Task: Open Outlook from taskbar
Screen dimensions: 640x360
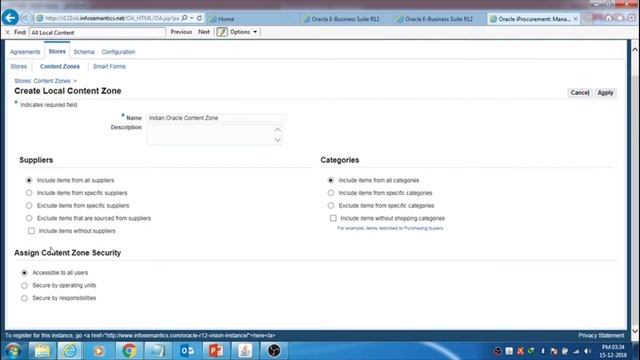Action: click(187, 351)
